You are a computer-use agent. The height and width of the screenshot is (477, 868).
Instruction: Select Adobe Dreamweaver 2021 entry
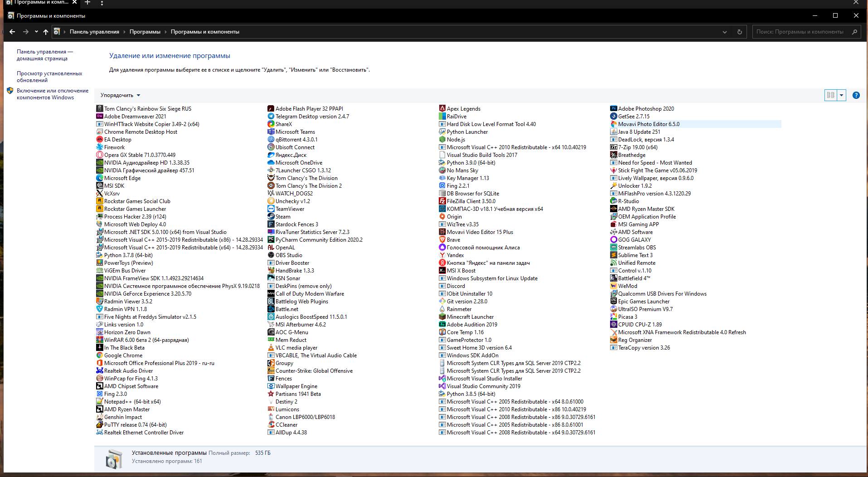135,117
